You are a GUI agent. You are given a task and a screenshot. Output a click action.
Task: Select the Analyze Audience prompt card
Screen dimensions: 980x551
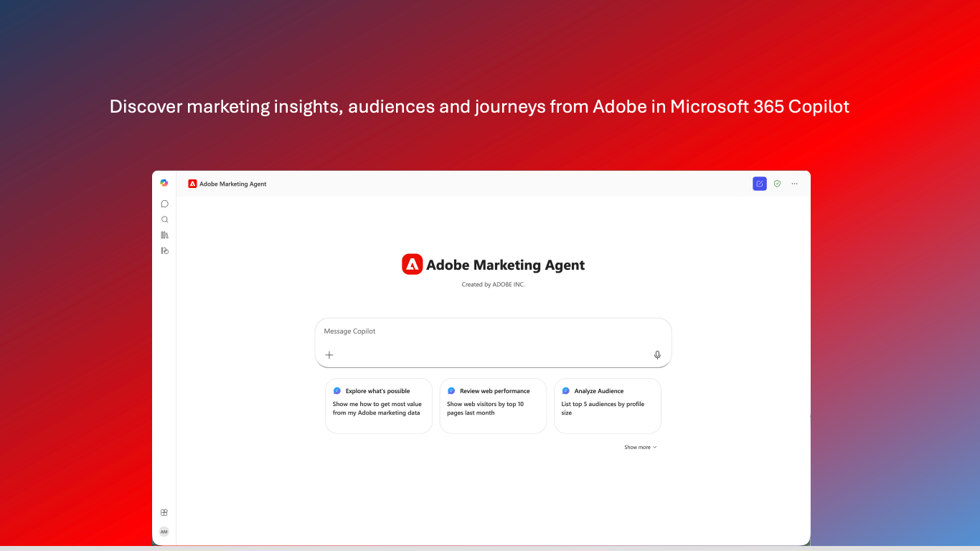608,406
